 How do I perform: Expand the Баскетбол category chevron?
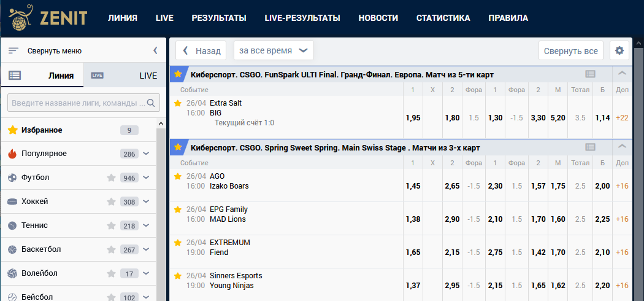[x=146, y=249]
